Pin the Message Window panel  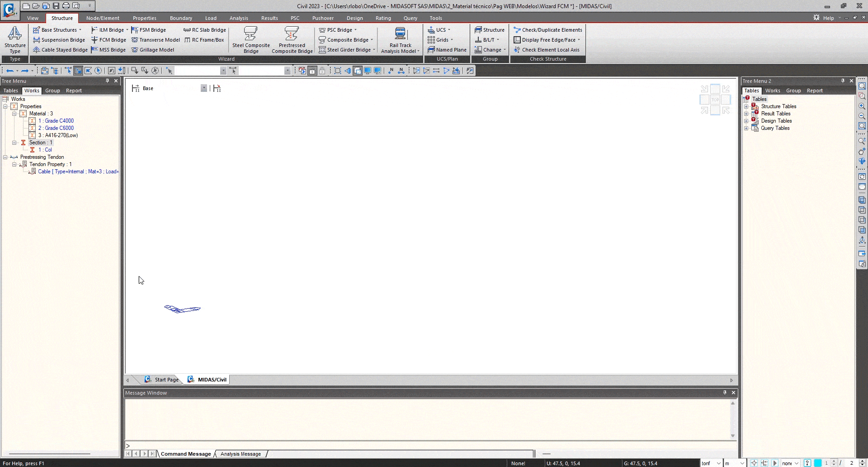(x=725, y=393)
